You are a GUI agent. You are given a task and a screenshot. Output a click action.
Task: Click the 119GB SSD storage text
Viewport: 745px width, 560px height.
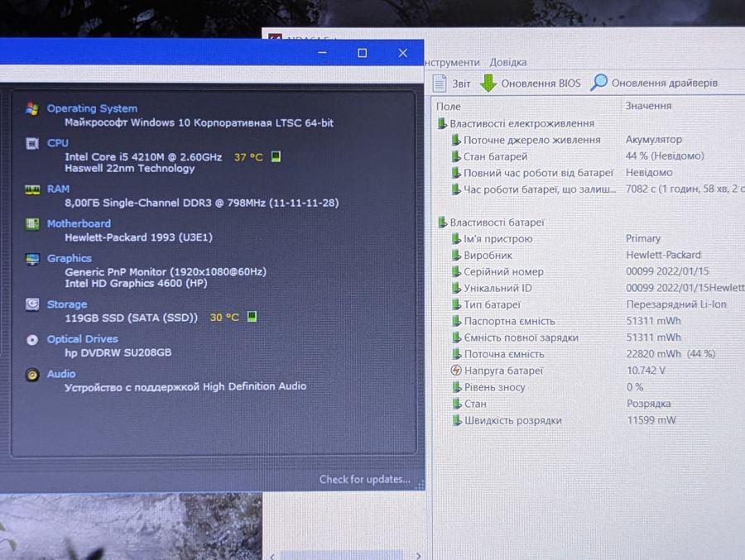(131, 318)
